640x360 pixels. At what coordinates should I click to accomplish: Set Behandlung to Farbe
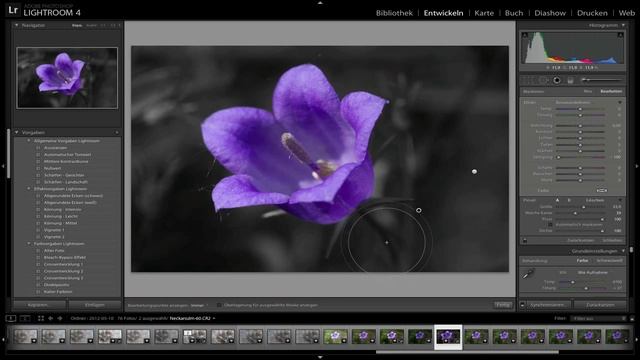582,260
